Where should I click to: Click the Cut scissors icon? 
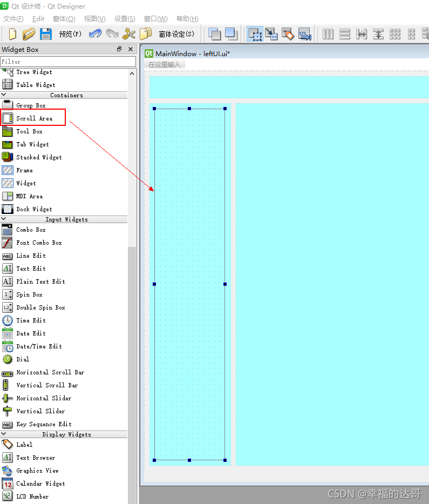(x=129, y=33)
